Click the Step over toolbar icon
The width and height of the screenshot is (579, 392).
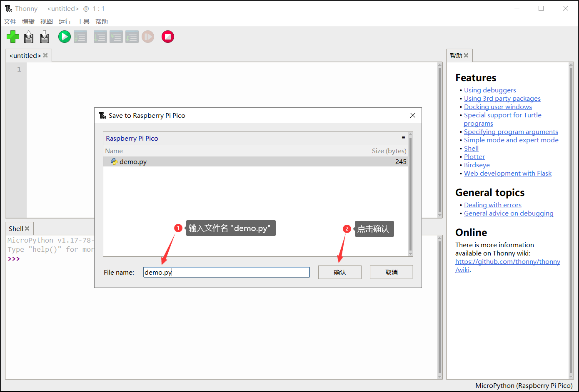tap(100, 37)
